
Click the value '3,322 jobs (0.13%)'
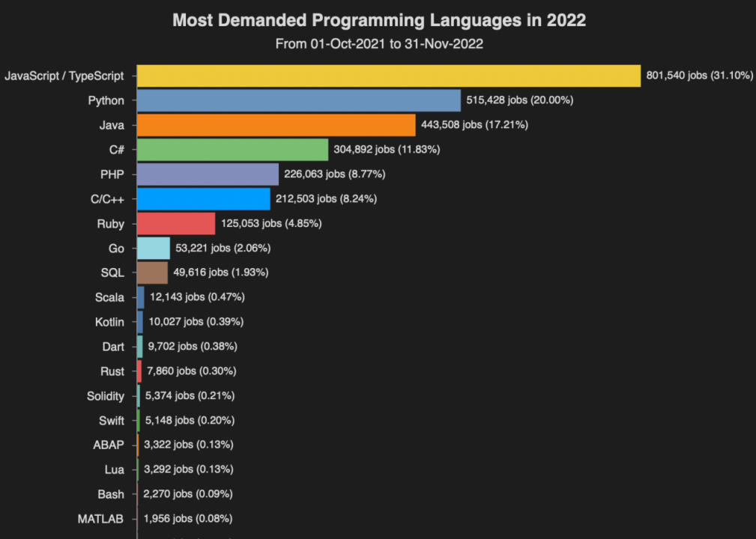[x=189, y=445]
